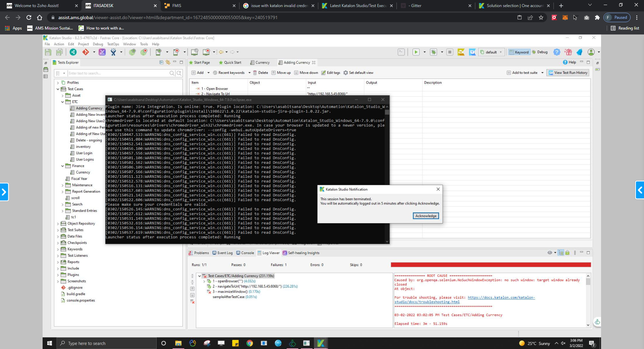This screenshot has height=349, width=644.
Task: Click the Windows Start button
Action: point(50,343)
